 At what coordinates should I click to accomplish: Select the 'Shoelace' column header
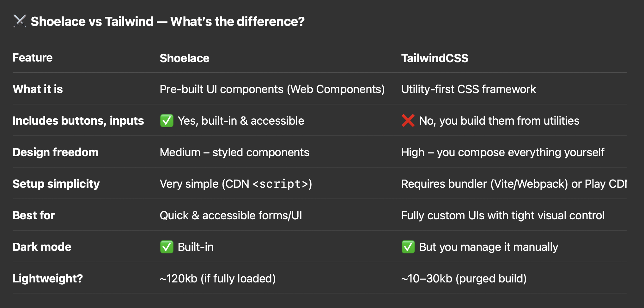pos(185,58)
